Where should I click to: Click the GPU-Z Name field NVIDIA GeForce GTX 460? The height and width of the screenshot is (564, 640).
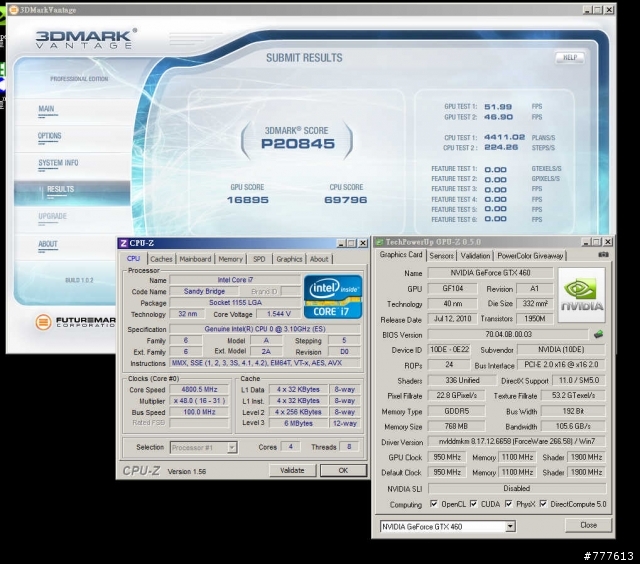pyautogui.click(x=490, y=273)
